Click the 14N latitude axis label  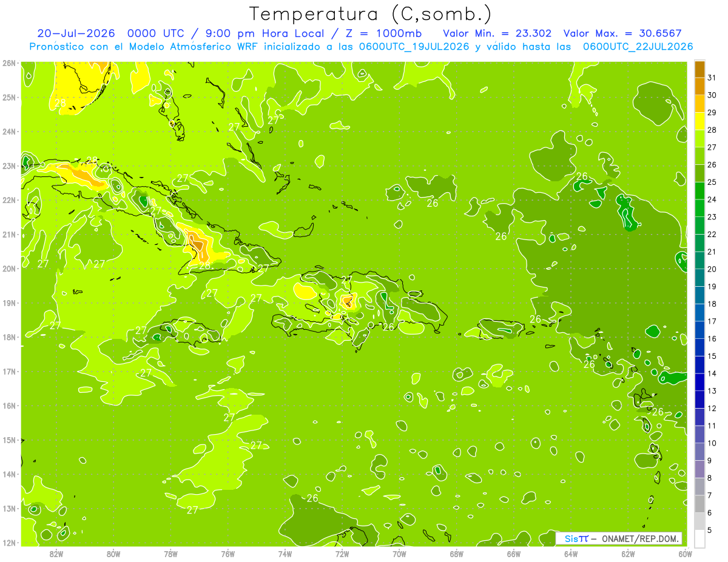pyautogui.click(x=9, y=474)
